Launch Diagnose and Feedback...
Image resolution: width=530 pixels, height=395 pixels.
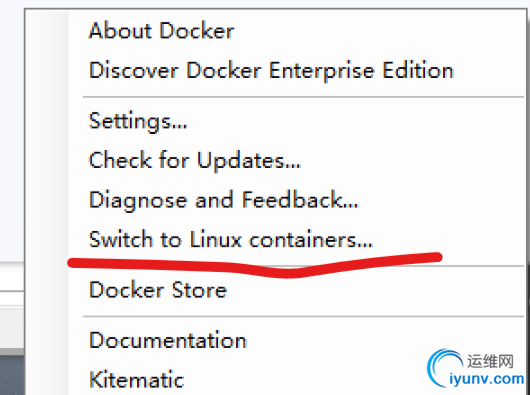coord(223,200)
